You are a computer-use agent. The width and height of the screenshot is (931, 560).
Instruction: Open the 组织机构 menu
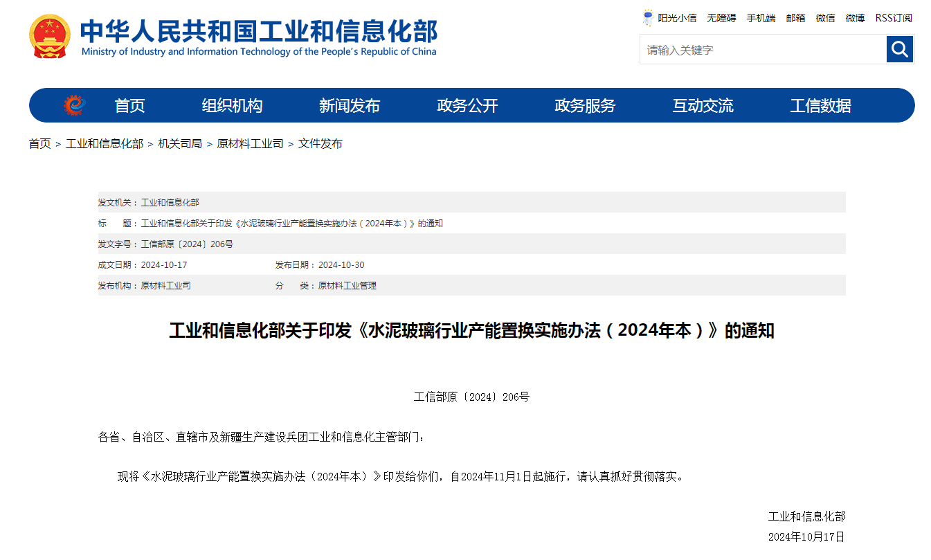coord(233,106)
